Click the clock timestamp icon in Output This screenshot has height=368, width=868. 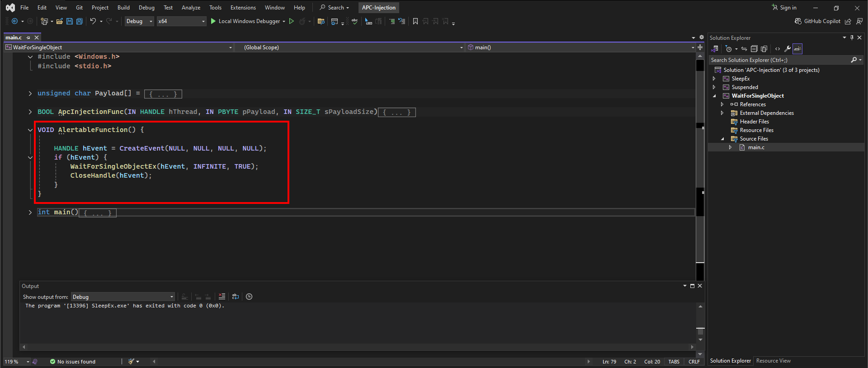(x=249, y=297)
